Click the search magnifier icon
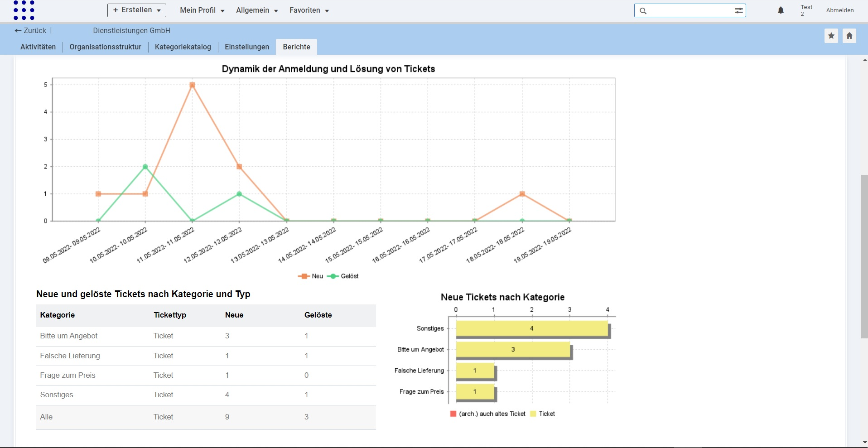Image resolution: width=868 pixels, height=448 pixels. (643, 10)
